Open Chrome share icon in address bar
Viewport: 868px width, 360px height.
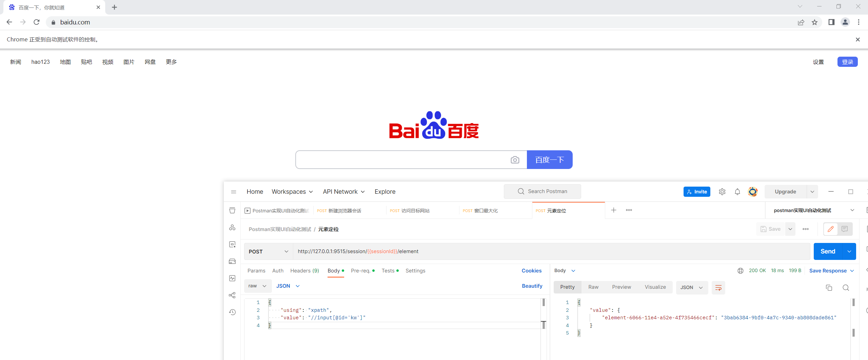click(801, 22)
